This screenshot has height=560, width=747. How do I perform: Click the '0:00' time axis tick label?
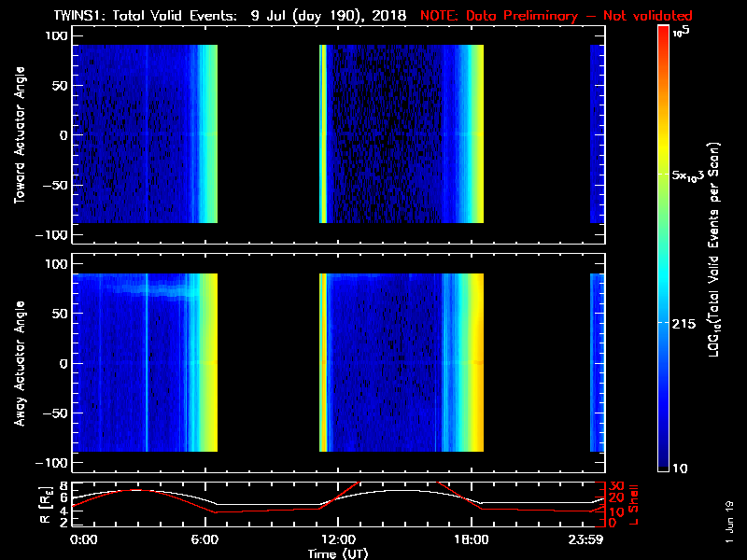pyautogui.click(x=83, y=540)
